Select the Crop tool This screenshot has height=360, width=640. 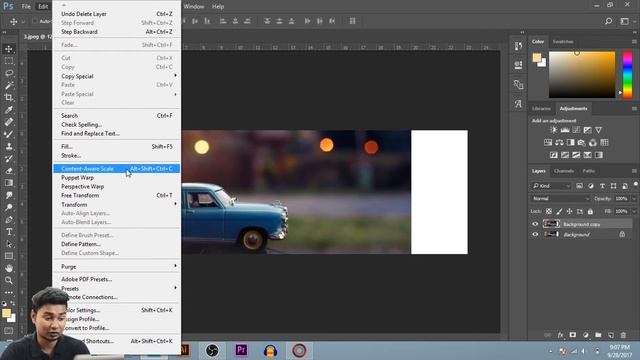9,98
